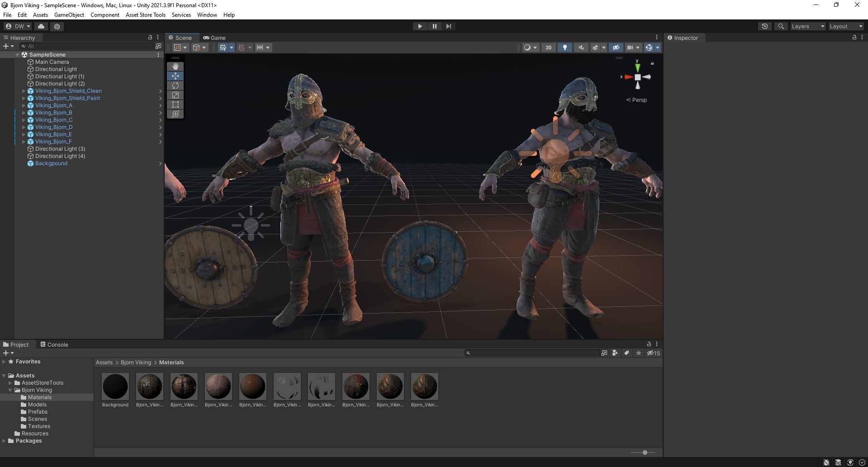Lock the Inspector panel
Viewport: 868px width, 467px height.
point(854,38)
